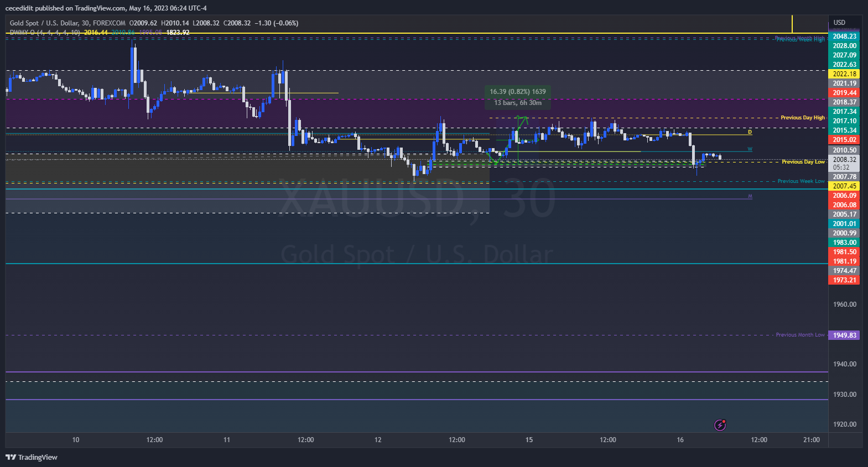Screen dimensions: 868x467
Task: Click the 1949.83 purple price label
Action: coord(844,335)
